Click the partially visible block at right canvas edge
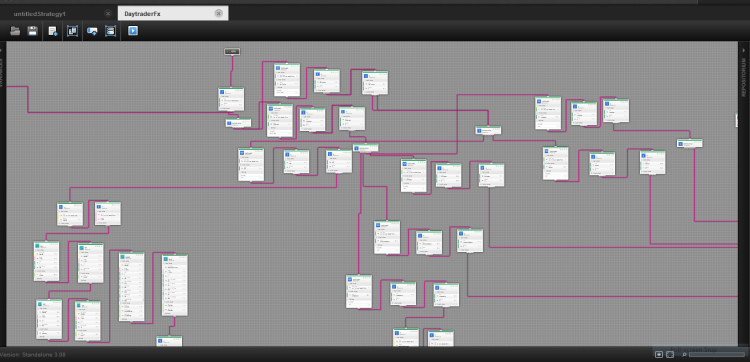Screen dimensions: 750x362 pos(737,120)
